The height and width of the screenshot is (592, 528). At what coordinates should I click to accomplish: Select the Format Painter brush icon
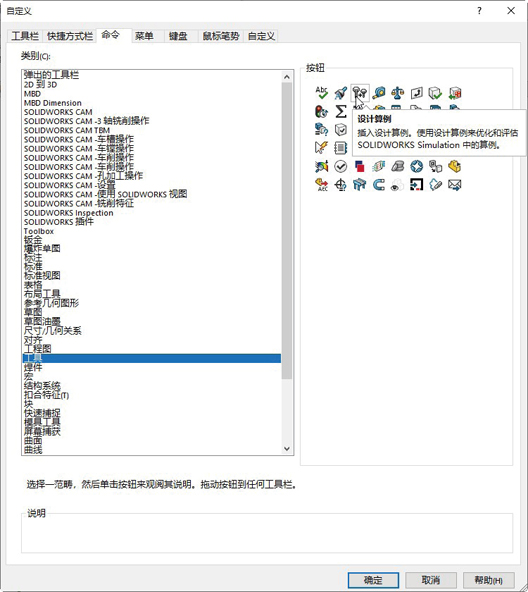point(341,93)
